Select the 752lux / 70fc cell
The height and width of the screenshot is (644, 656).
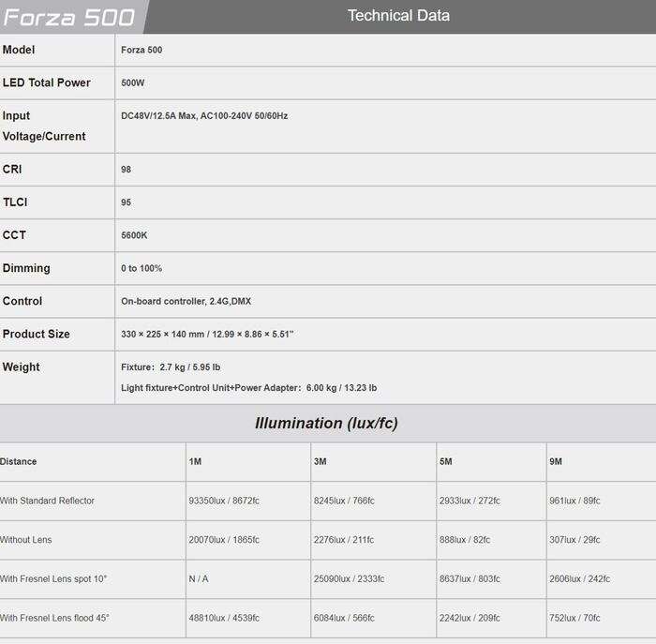tap(574, 618)
